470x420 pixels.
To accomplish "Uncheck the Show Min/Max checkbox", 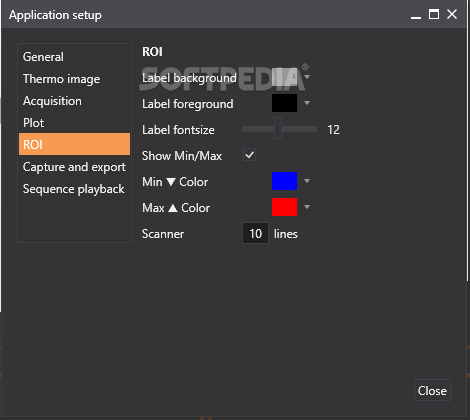I will coord(249,155).
